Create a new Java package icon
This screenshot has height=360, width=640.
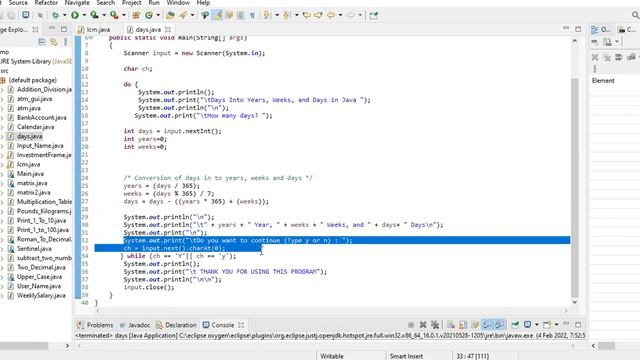point(136,15)
